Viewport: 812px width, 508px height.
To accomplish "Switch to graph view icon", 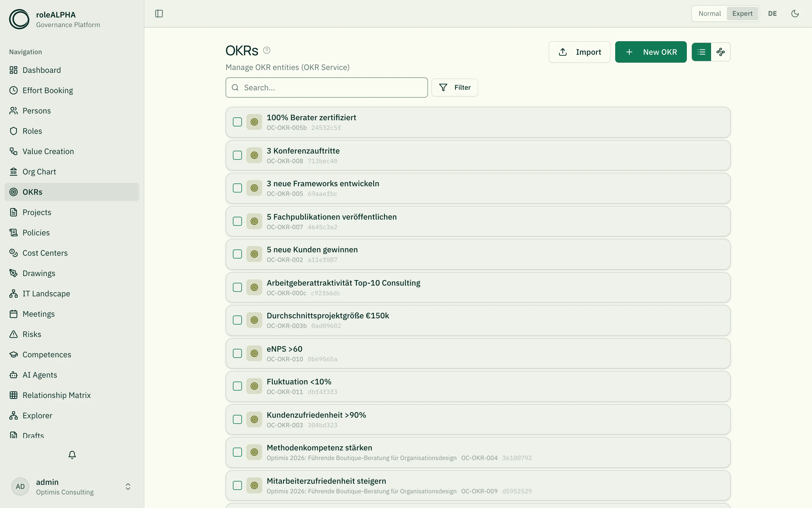I will (720, 52).
